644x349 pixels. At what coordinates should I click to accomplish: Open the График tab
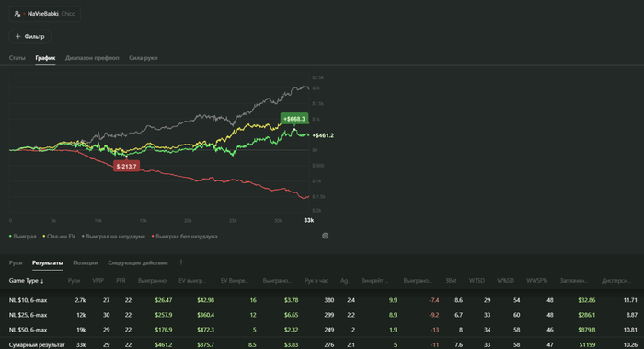pyautogui.click(x=45, y=58)
